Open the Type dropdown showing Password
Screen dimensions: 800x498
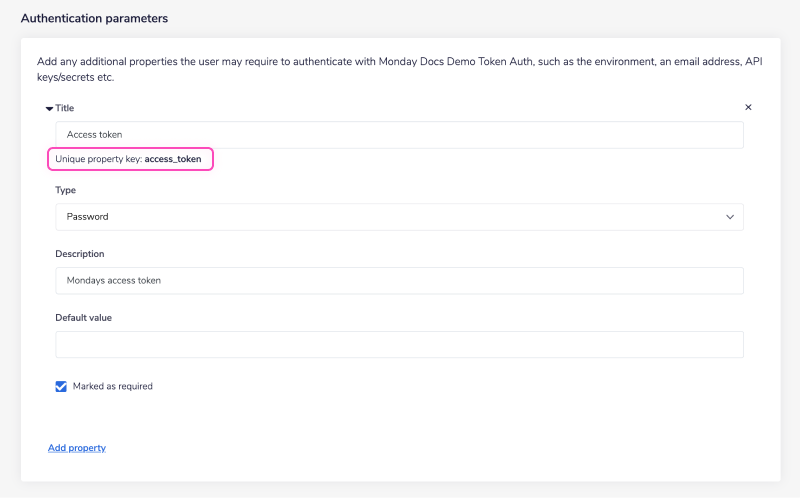(399, 217)
